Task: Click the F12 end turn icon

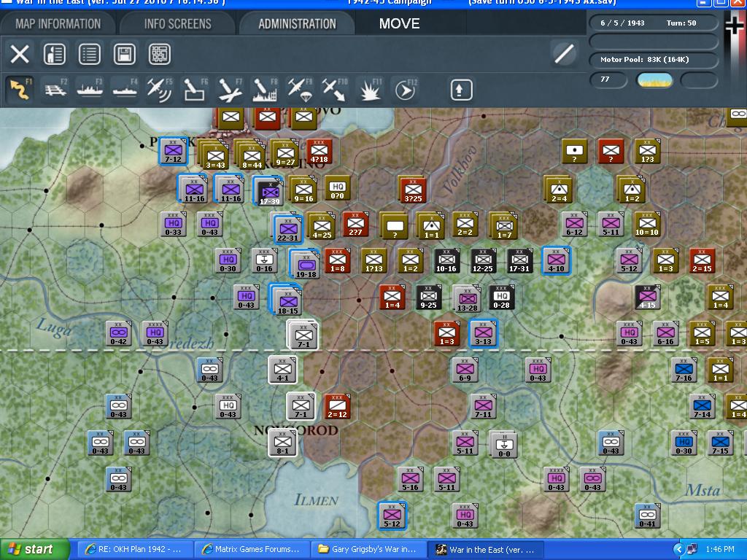Action: (x=406, y=89)
